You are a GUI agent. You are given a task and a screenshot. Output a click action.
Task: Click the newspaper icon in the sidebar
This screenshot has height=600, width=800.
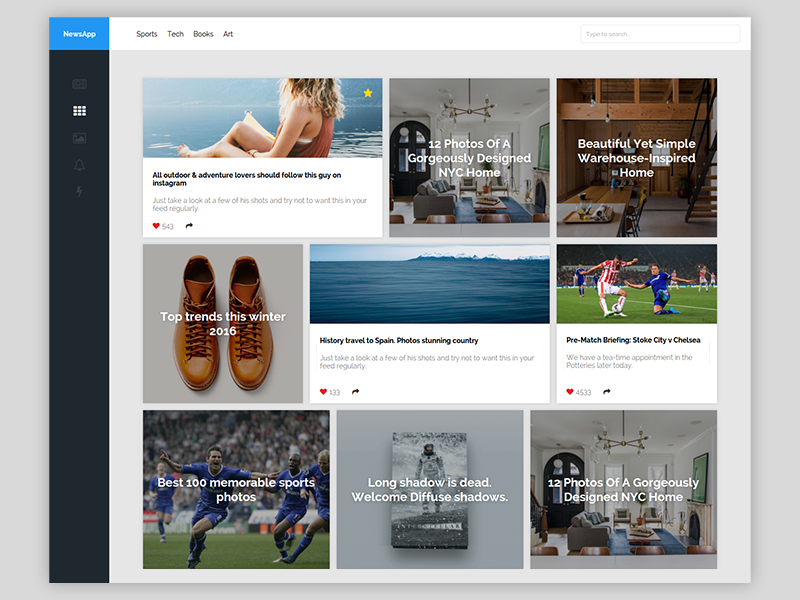[x=79, y=84]
